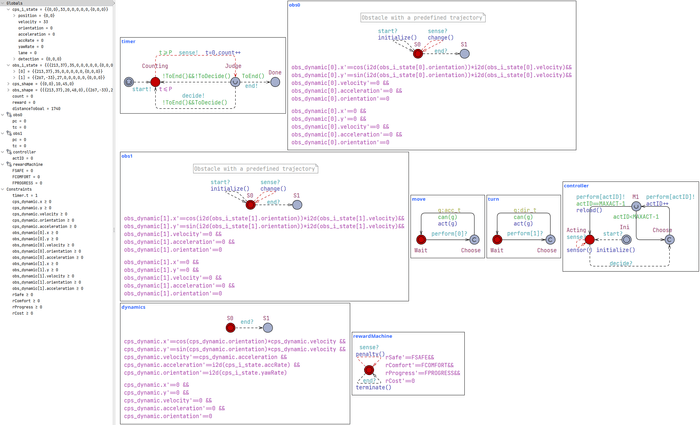Click the timer process title label
Screen dimensions: 700x425
tap(128, 42)
